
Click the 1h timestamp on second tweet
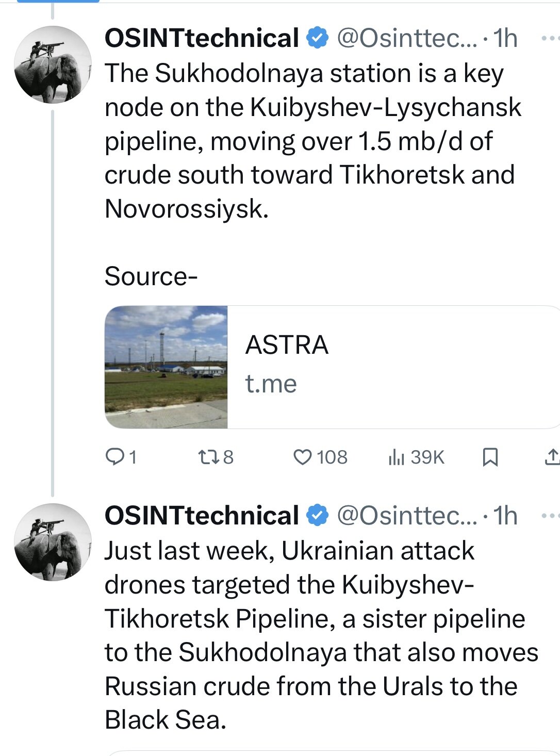point(505,516)
